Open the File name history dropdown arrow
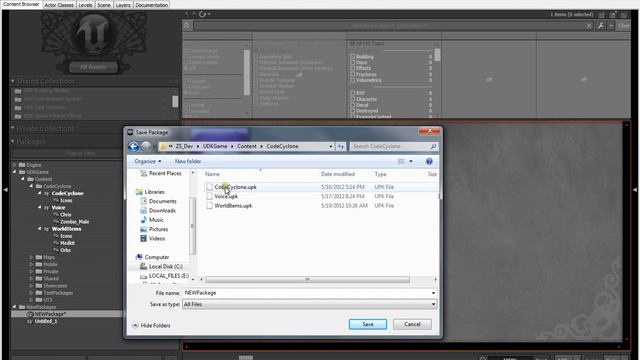The width and height of the screenshot is (640, 360). (433, 293)
